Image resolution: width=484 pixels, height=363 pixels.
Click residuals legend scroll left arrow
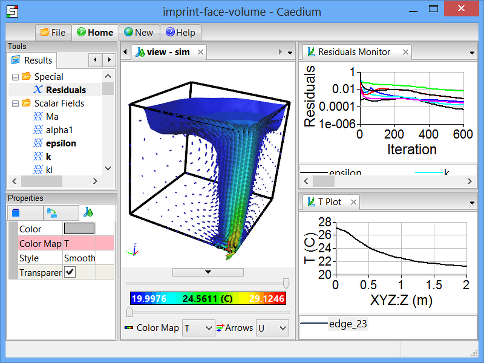click(306, 181)
